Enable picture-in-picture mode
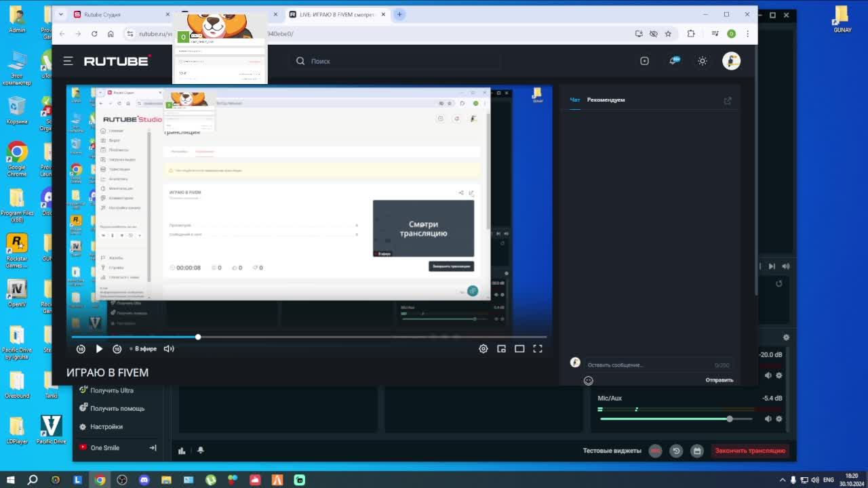Screen dimensions: 868x488 (501, 348)
